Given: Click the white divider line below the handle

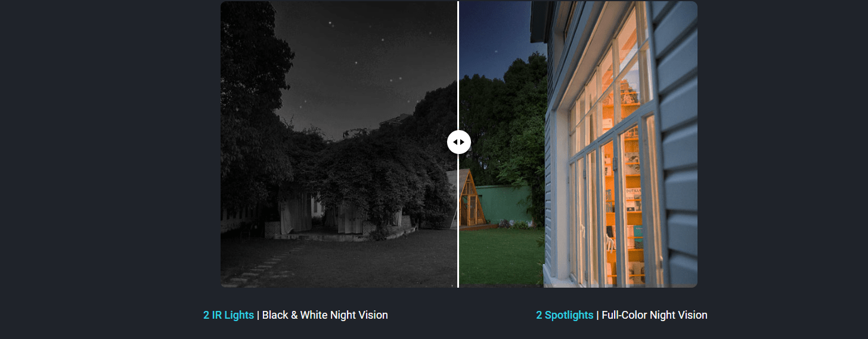Looking at the screenshot, I should pos(458,221).
